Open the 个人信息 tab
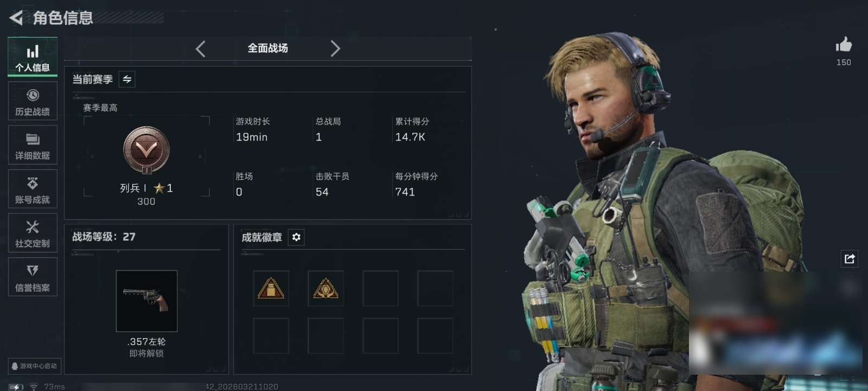The height and width of the screenshot is (391, 868). coord(33,56)
